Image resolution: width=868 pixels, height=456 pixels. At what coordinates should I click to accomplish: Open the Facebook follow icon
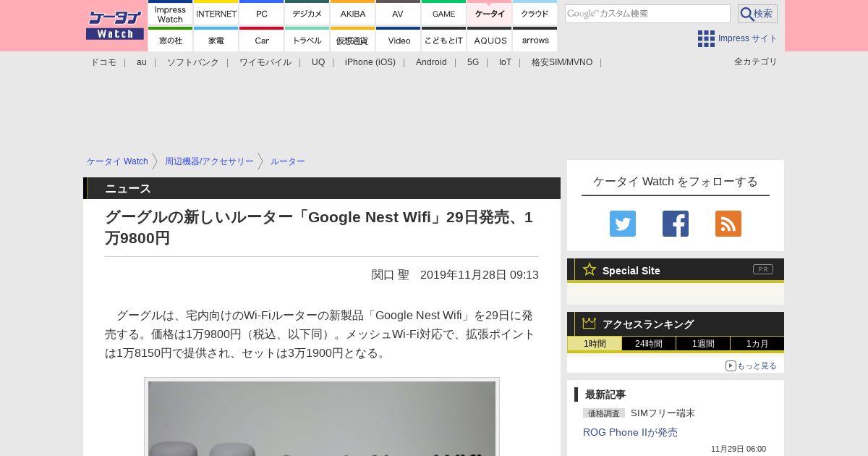[676, 224]
